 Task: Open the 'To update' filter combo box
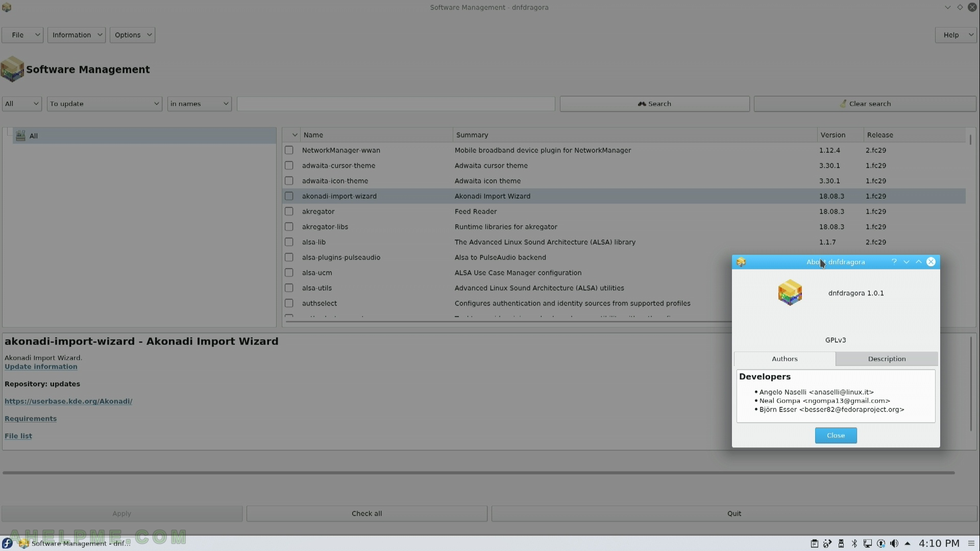[x=105, y=104]
